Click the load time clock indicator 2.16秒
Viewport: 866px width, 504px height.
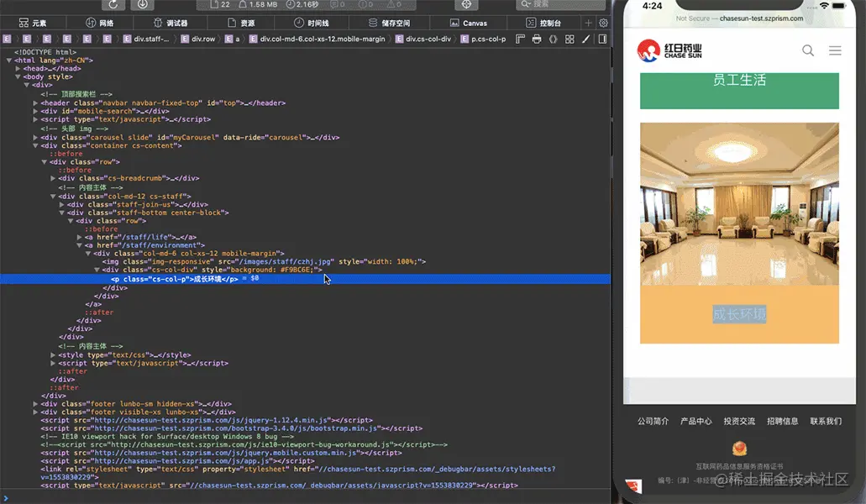pos(302,4)
